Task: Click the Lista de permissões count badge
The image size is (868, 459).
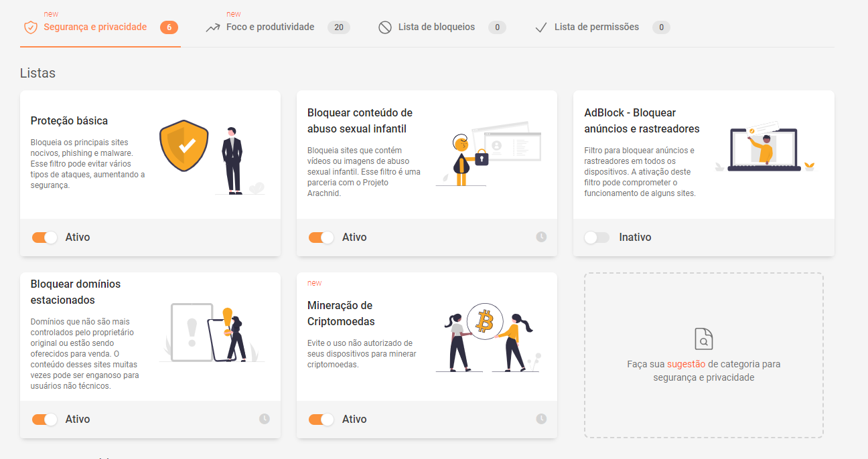Action: pyautogui.click(x=661, y=27)
